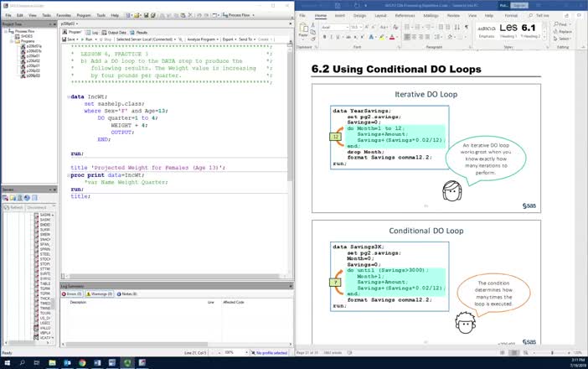Toggle the Warnings filter in Log Summary

tap(100, 294)
